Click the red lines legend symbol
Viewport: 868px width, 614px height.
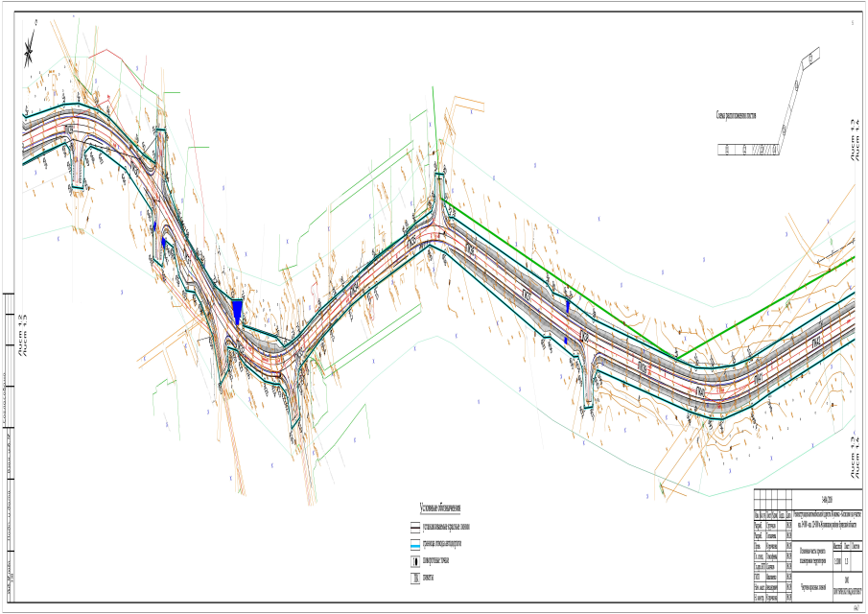coord(414,527)
